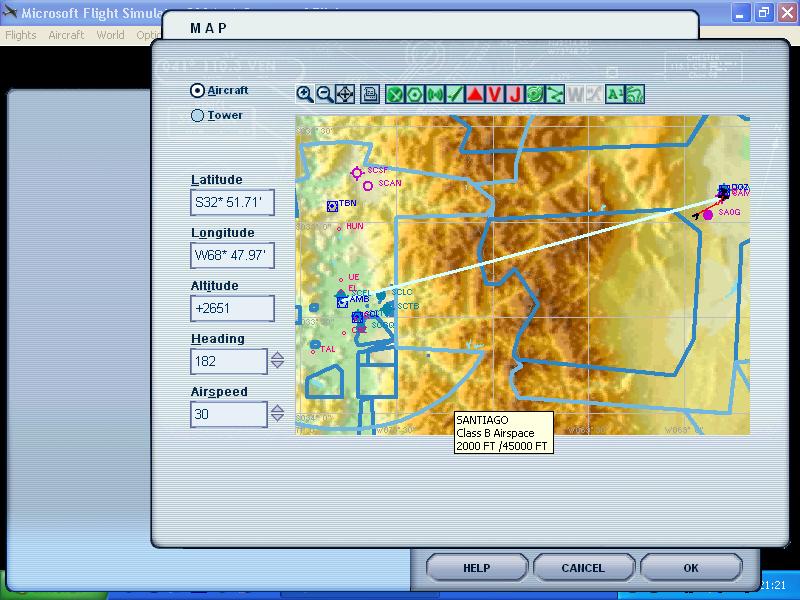800x600 pixels.
Task: Select the Aircraft radio button
Action: (198, 90)
